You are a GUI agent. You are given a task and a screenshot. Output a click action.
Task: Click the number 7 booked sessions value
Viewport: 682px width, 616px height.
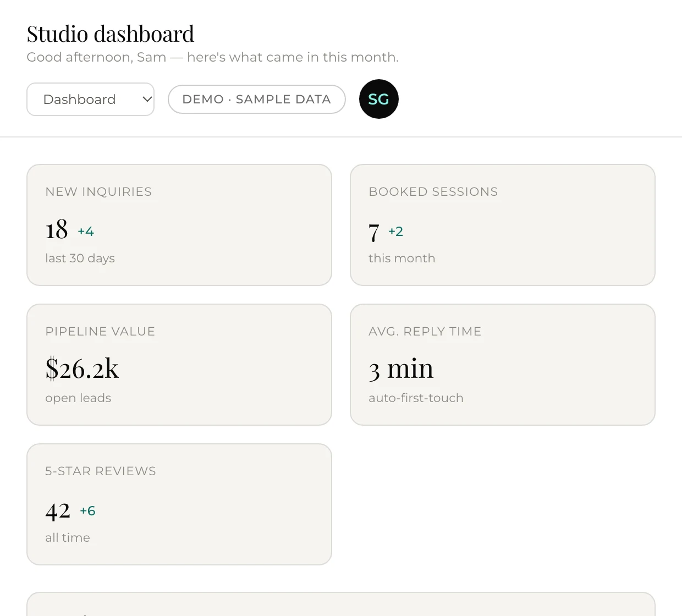[374, 232]
